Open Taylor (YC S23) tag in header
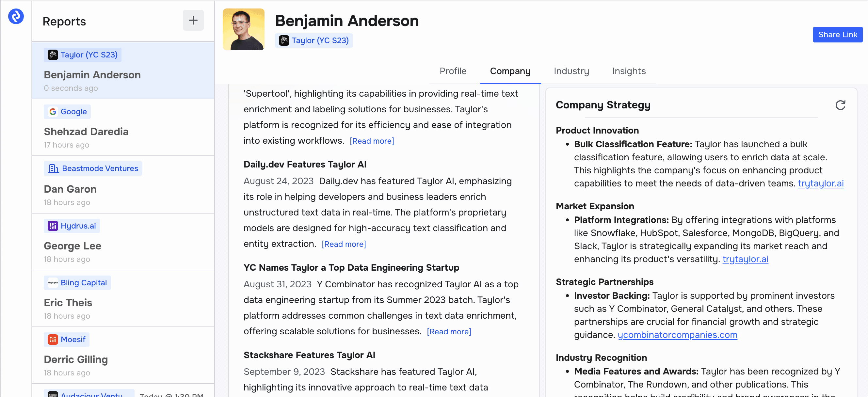The height and width of the screenshot is (397, 868). [x=313, y=40]
